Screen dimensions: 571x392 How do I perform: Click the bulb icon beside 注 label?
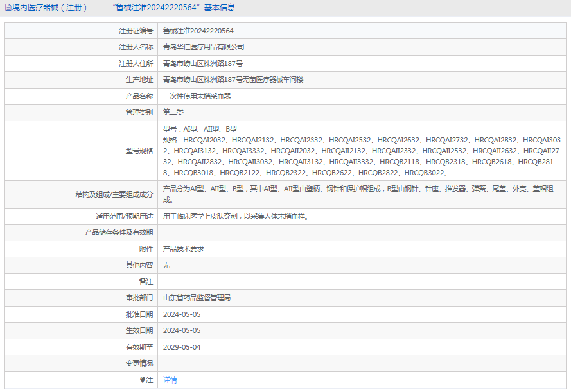pos(143,380)
